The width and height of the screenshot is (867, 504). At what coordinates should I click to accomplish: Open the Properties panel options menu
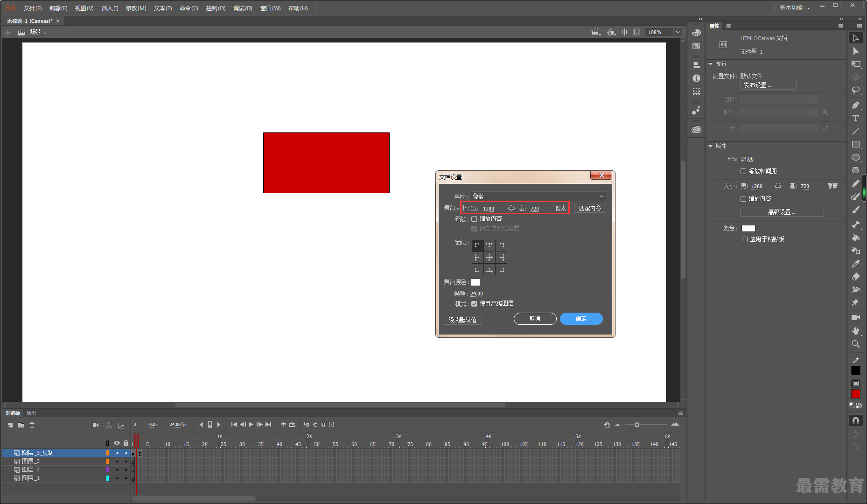tap(841, 26)
